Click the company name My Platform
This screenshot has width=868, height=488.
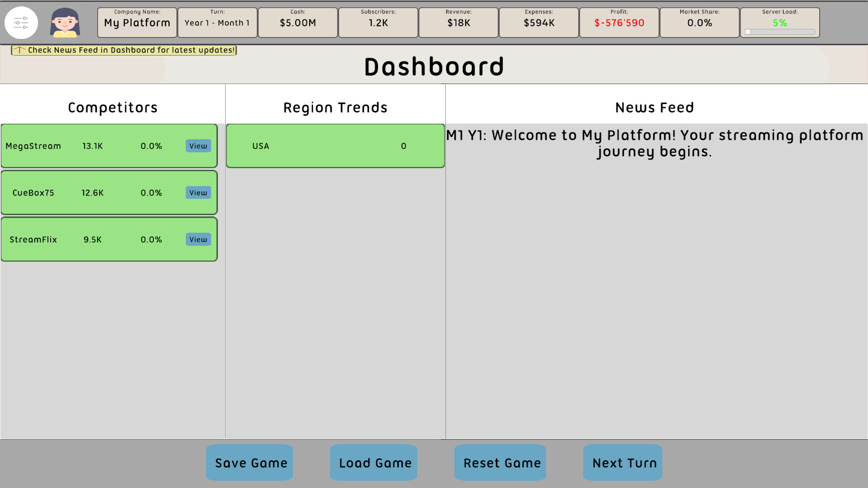point(137,22)
